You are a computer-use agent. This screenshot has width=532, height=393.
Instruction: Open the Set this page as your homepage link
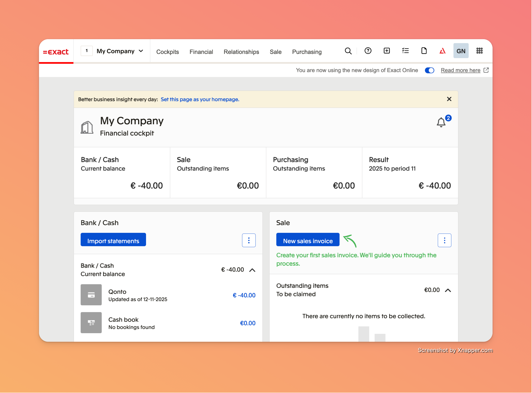pos(200,99)
